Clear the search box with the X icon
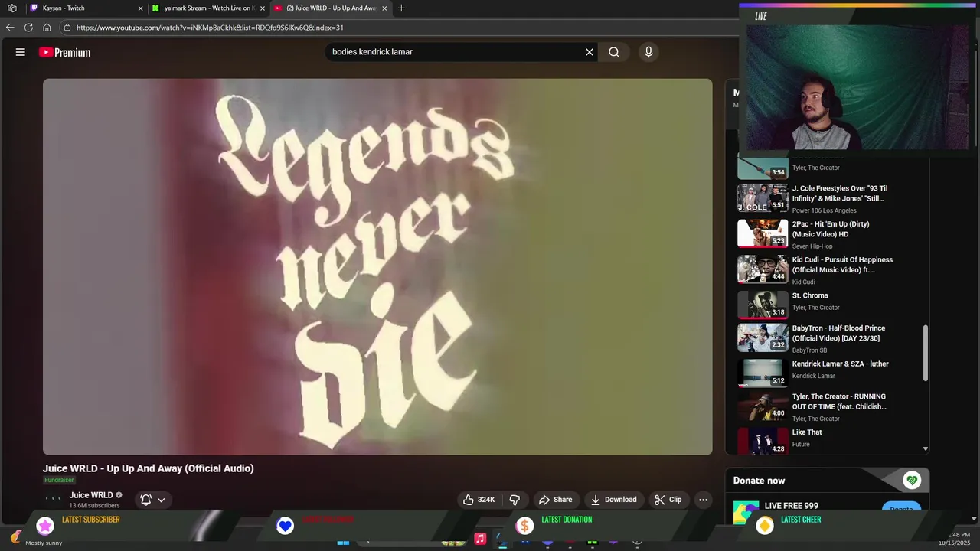This screenshot has height=551, width=980. [590, 52]
